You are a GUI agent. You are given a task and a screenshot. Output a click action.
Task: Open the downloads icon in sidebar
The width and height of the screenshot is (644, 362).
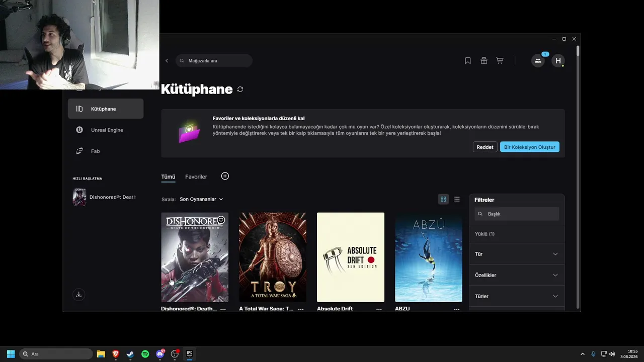[78, 295]
